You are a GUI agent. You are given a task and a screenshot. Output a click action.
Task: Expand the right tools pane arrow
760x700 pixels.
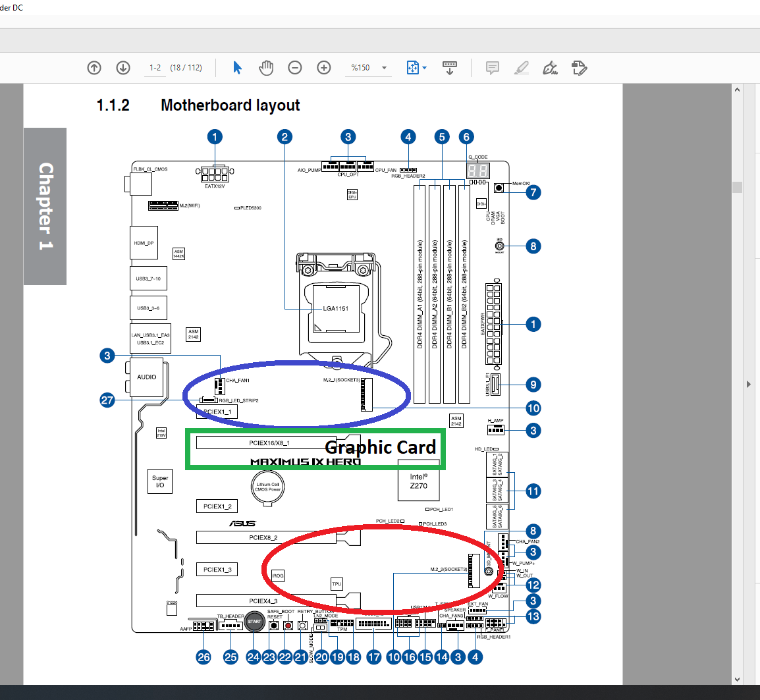point(749,385)
